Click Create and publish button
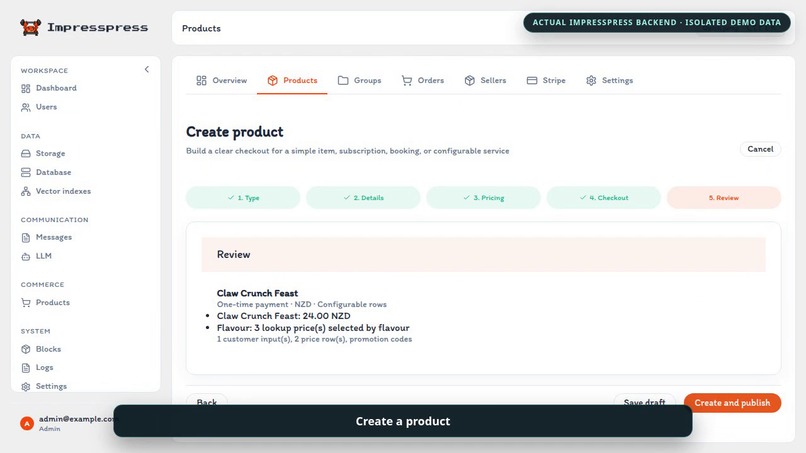This screenshot has width=806, height=453. pyautogui.click(x=732, y=403)
